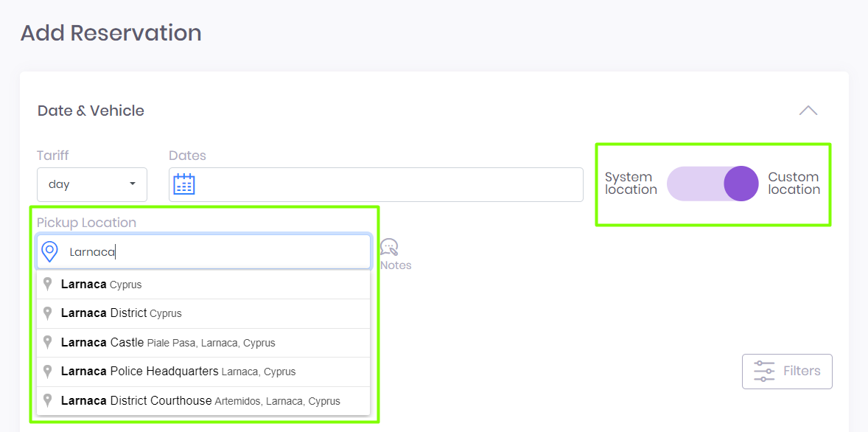Click the blue map pin icon in Pickup Location
Viewport: 868px width, 432px height.
point(49,251)
